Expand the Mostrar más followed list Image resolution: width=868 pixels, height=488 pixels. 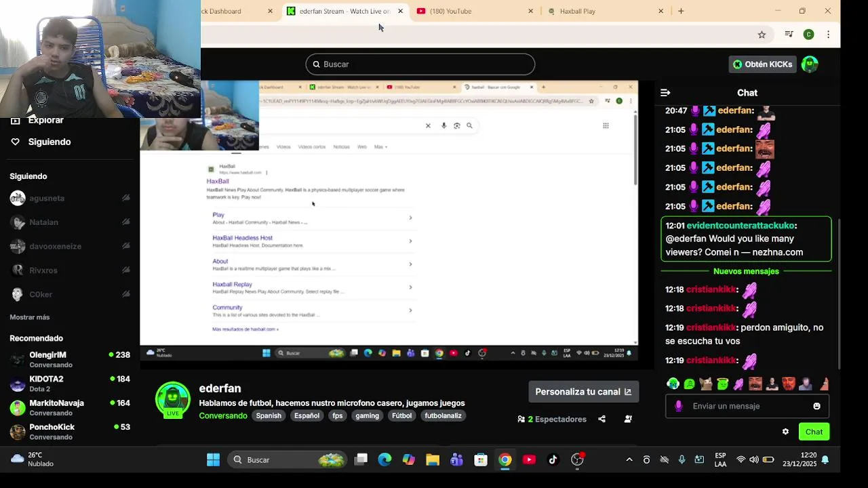[x=30, y=317]
